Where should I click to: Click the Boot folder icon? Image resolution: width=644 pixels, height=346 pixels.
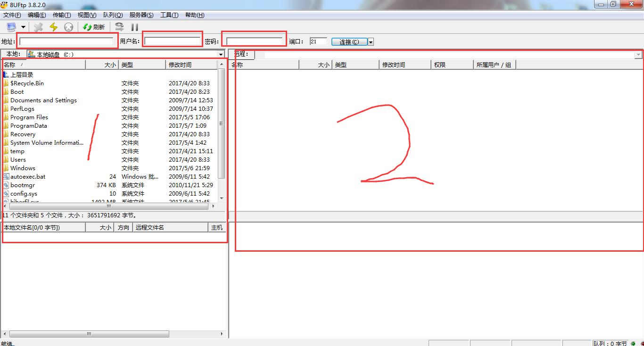tap(6, 92)
